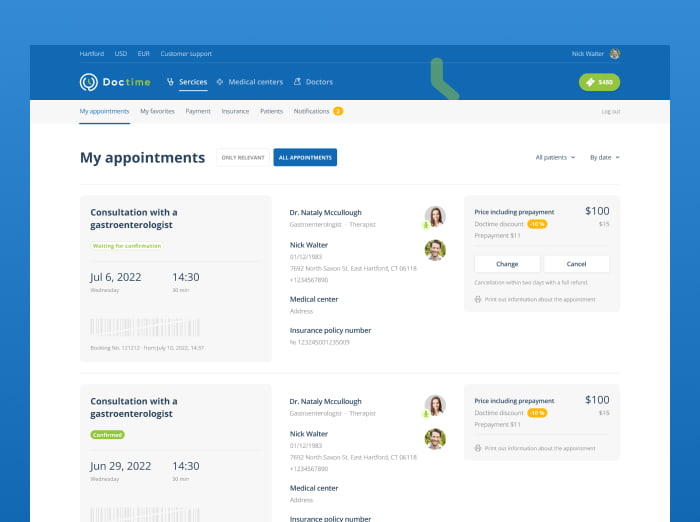Image resolution: width=700 pixels, height=522 pixels.
Task: Switch currency to USD
Action: (x=121, y=54)
